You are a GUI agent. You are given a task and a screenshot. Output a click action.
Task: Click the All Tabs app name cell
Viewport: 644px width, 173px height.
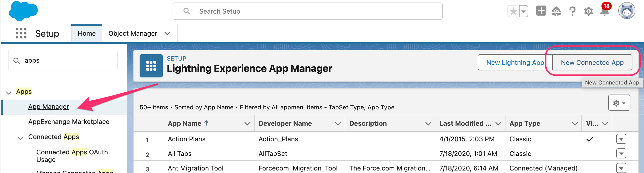(180, 153)
